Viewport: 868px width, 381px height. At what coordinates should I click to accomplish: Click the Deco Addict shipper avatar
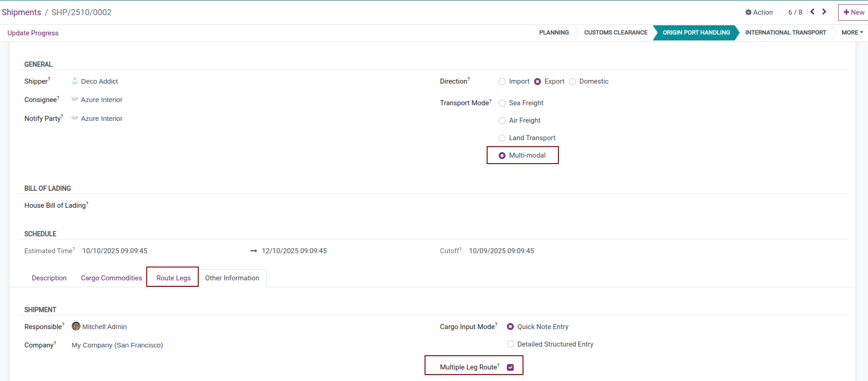point(75,81)
